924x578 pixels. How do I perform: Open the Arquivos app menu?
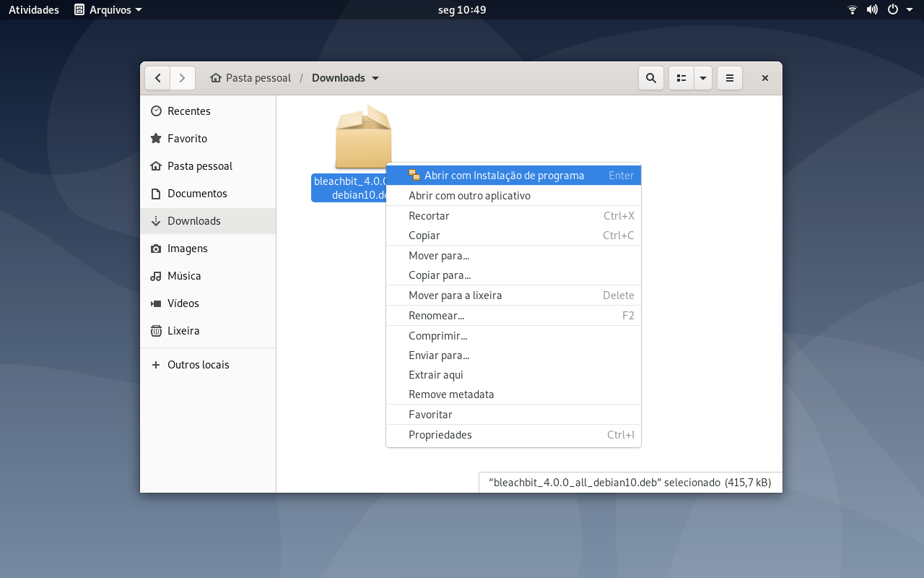coord(108,10)
